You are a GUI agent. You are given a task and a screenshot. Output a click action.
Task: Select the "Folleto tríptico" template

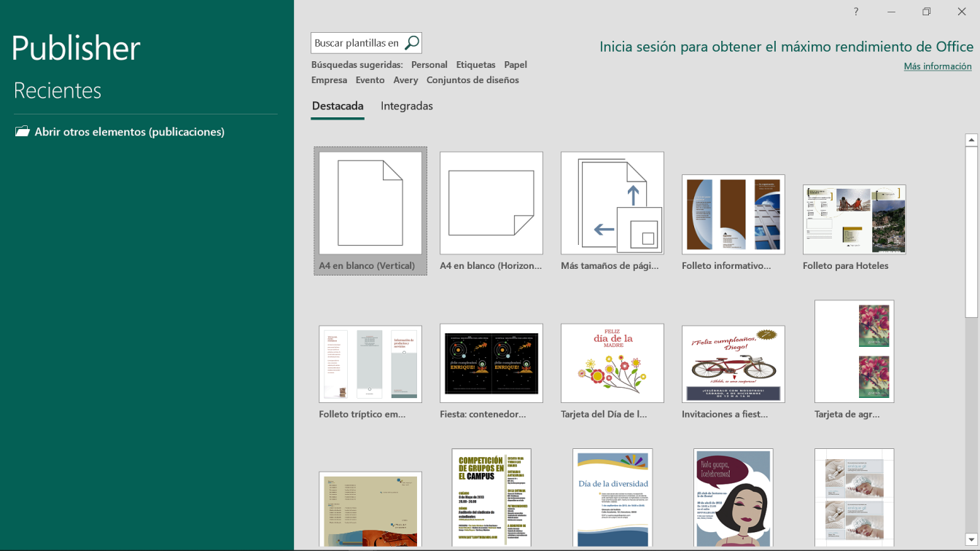[x=370, y=363]
